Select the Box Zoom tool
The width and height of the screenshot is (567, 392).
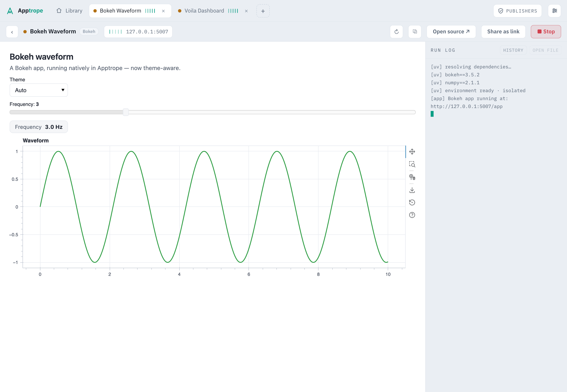[x=412, y=164]
